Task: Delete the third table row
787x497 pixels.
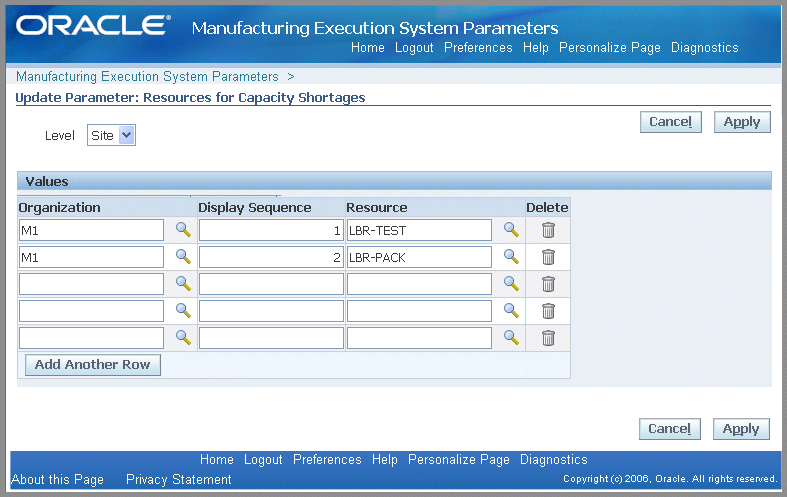Action: [548, 284]
